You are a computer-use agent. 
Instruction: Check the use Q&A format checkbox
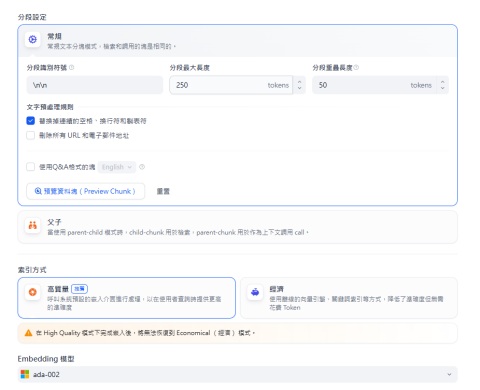pyautogui.click(x=31, y=167)
